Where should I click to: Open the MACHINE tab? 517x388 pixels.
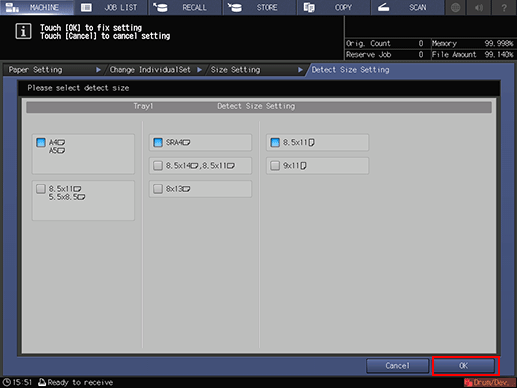[37, 7]
